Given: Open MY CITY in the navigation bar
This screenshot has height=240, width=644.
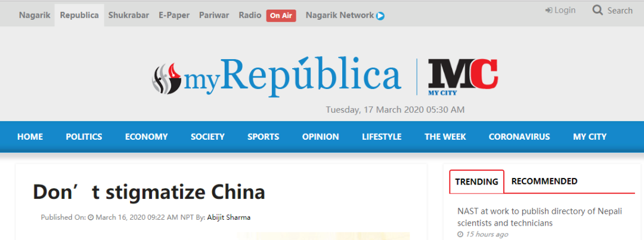Looking at the screenshot, I should pos(589,137).
